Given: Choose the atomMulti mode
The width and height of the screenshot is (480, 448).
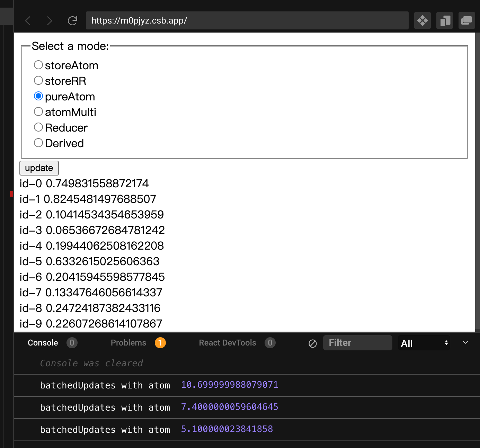Looking at the screenshot, I should [x=38, y=111].
